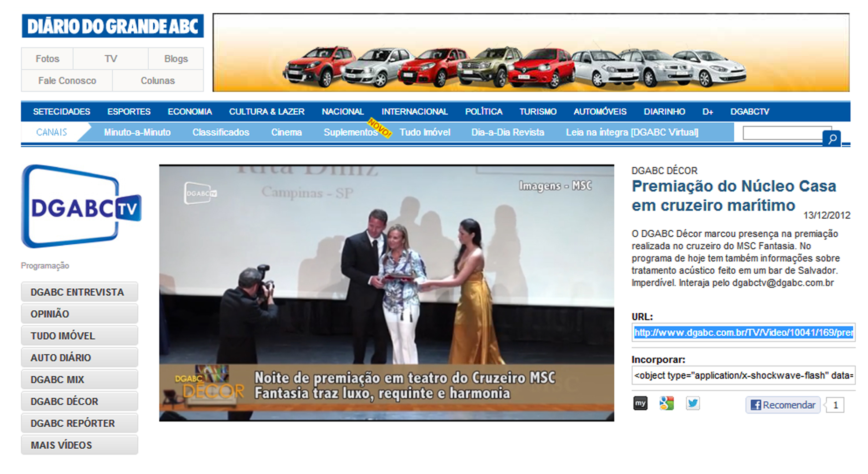This screenshot has height=474, width=868.
Task: Open the Fotos link
Action: [47, 58]
